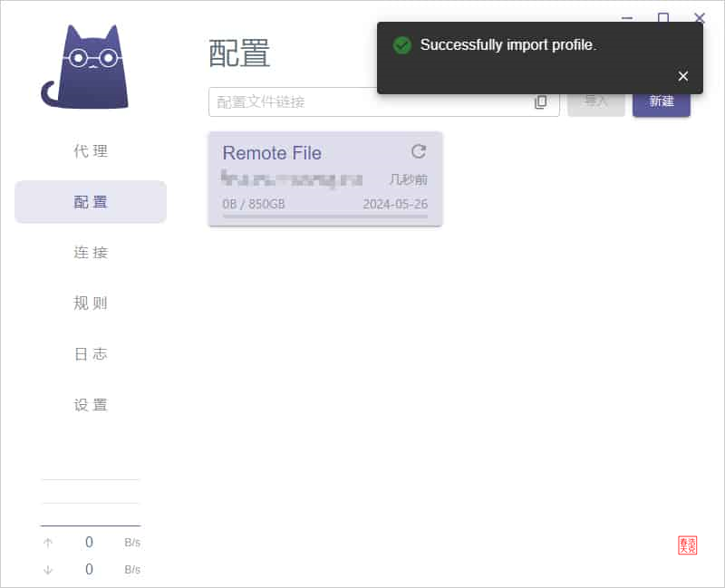This screenshot has width=725, height=588.
Task: Open the 设置 settings page
Action: [91, 405]
